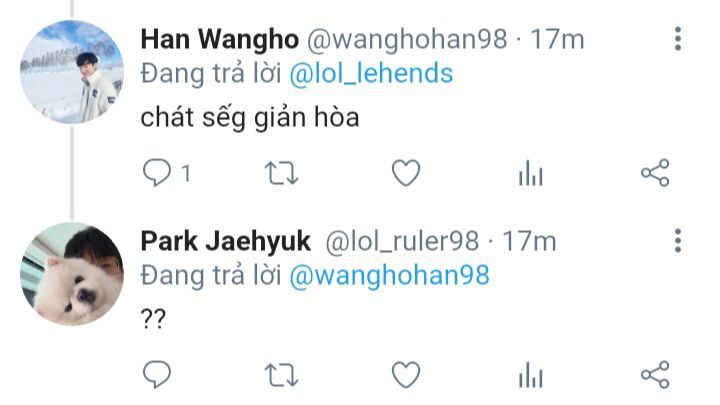View analytics for Park Jaehyuk's tweet

531,375
